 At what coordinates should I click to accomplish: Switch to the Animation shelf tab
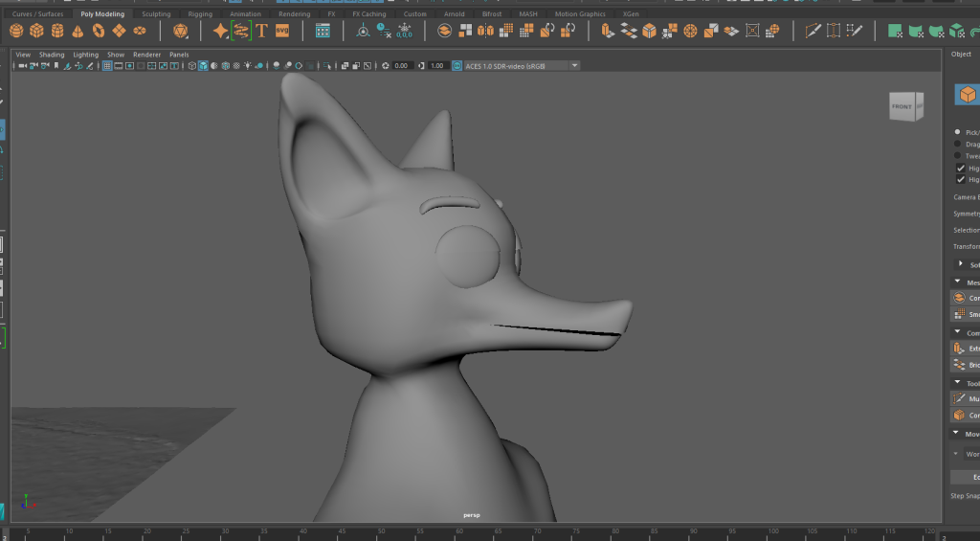[245, 13]
